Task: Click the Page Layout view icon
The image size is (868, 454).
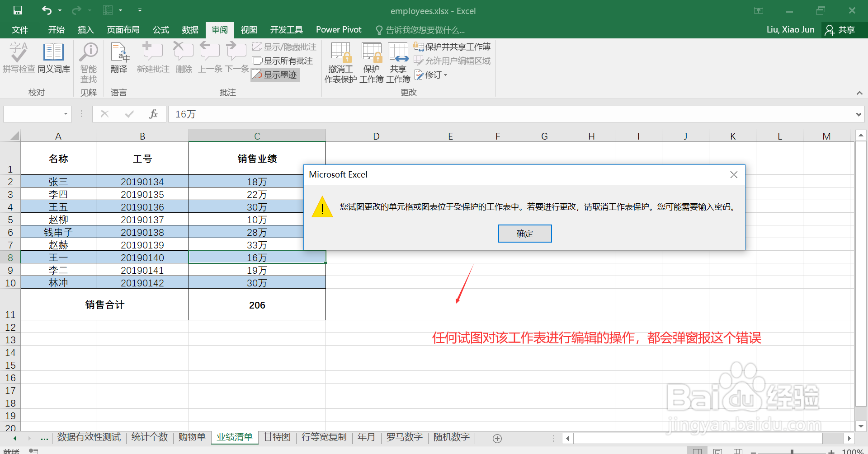Action: 717,451
